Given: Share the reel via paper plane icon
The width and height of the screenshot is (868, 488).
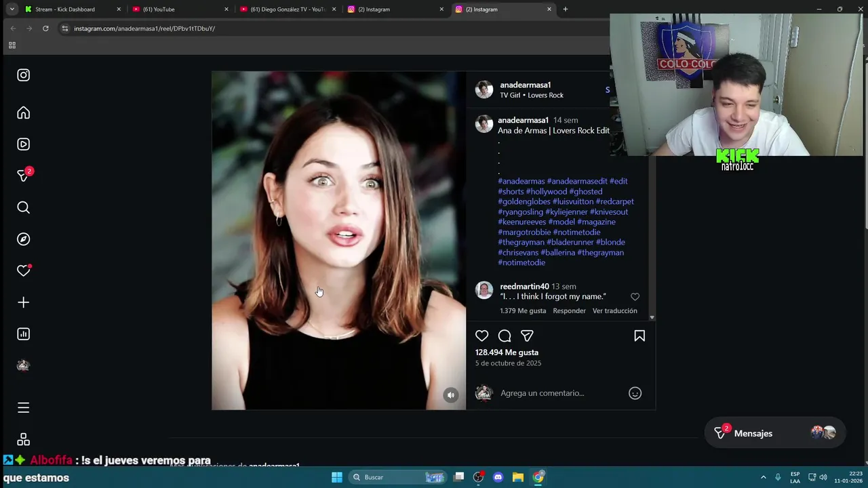Looking at the screenshot, I should pos(527,336).
